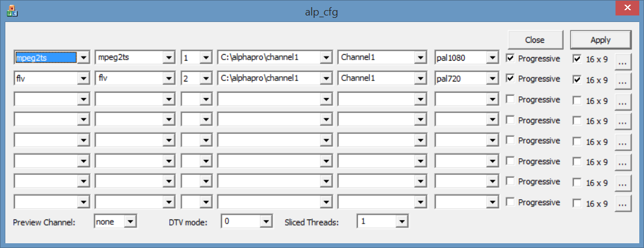
Task: Click the Close button
Action: (535, 40)
